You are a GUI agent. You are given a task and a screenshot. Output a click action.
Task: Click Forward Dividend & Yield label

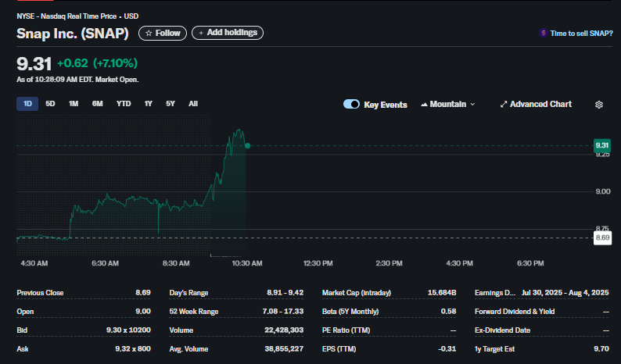click(x=515, y=312)
